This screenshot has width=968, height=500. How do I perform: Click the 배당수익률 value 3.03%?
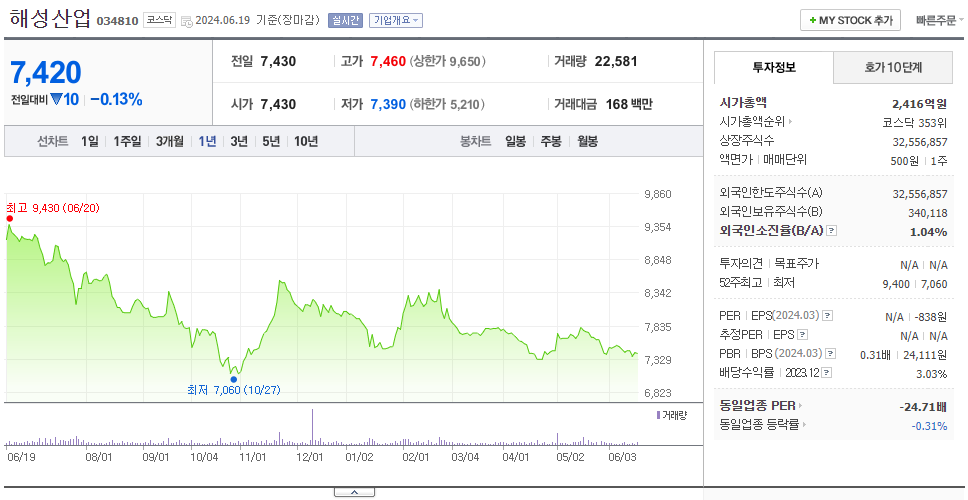click(932, 374)
